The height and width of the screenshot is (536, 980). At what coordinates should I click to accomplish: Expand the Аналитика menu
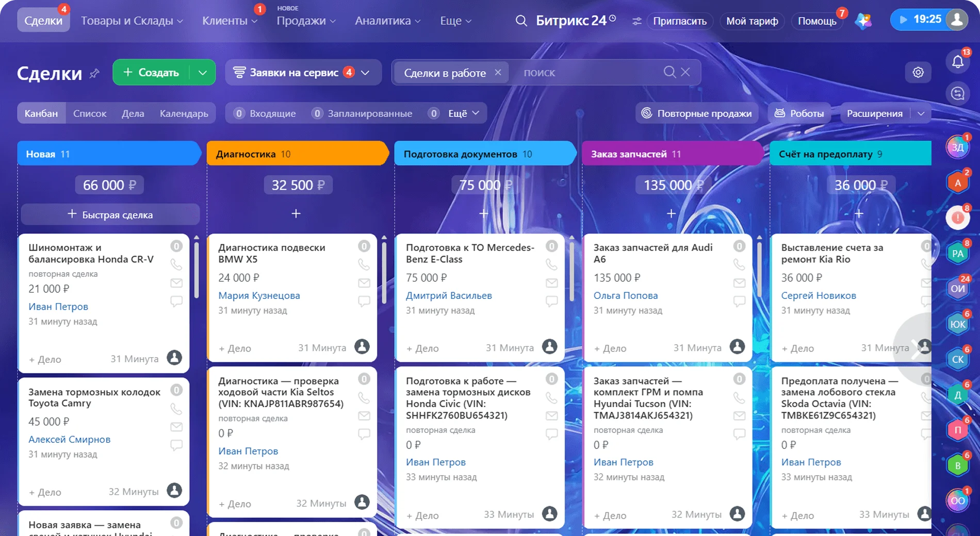click(x=388, y=21)
